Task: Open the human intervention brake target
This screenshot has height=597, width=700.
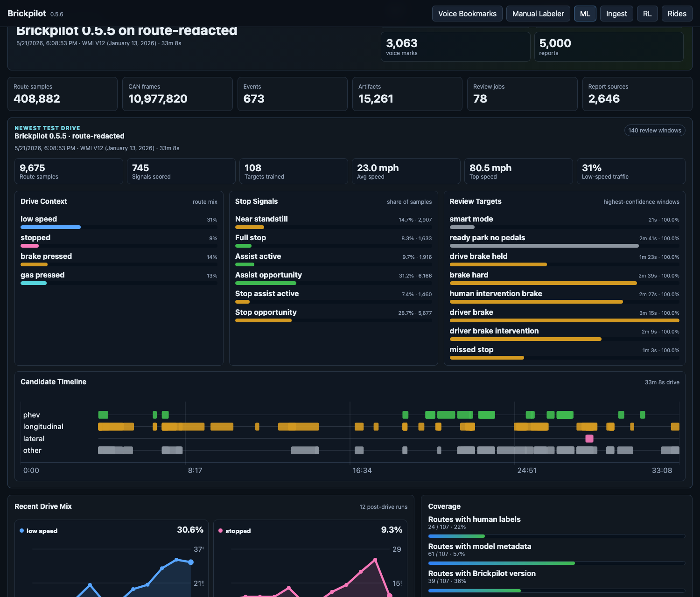Action: tap(564, 297)
